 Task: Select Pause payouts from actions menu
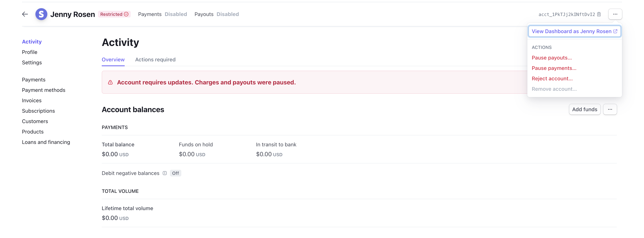552,57
